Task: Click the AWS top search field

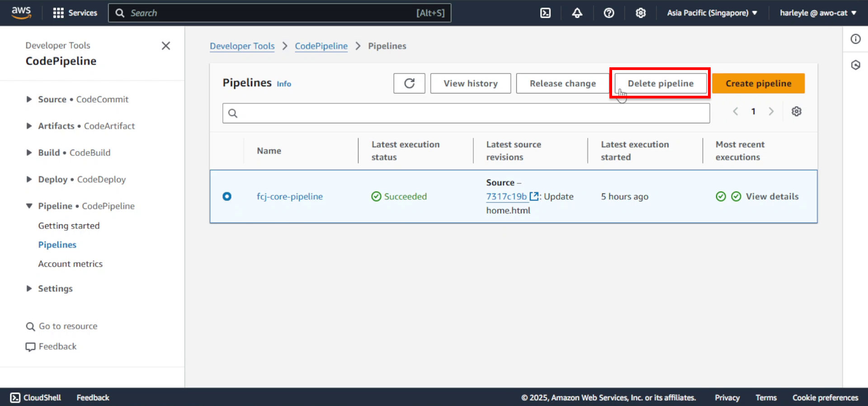Action: (279, 13)
